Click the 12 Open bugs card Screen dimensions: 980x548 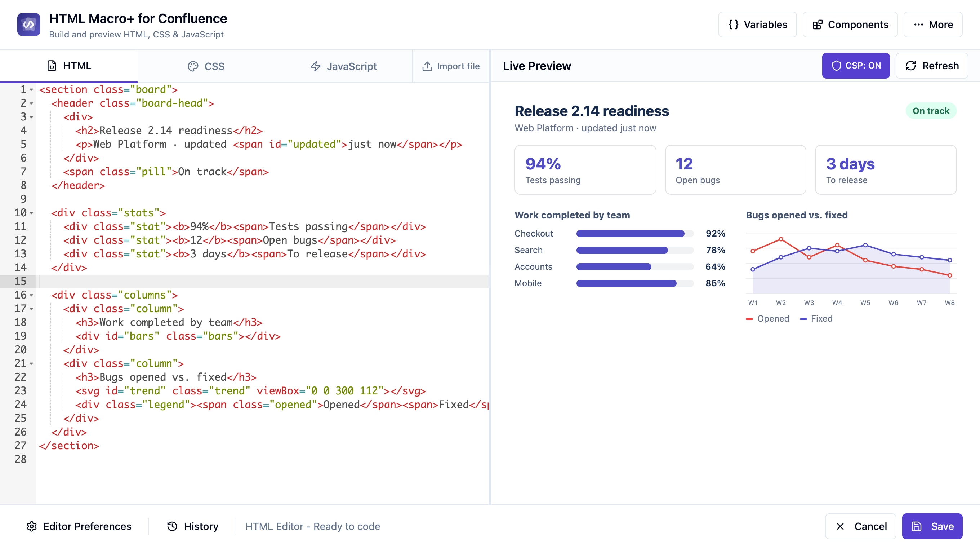pos(735,170)
